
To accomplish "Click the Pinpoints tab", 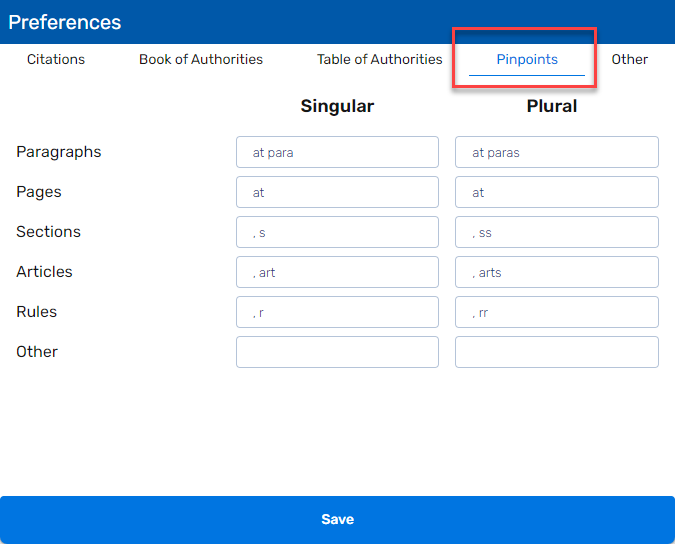I will tap(527, 59).
